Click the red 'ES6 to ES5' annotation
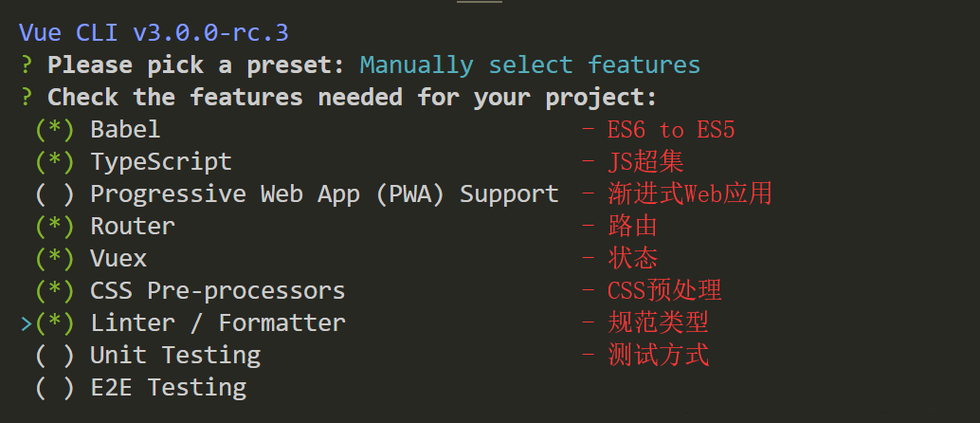The width and height of the screenshot is (980, 423). point(671,130)
